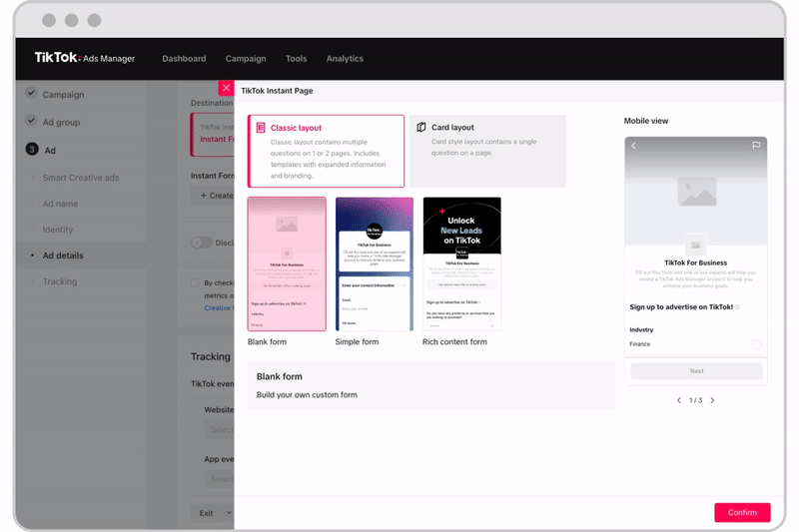Screen dimensions: 799x532
Task: Close the TikTok Instant Page dialog
Action: coord(226,88)
